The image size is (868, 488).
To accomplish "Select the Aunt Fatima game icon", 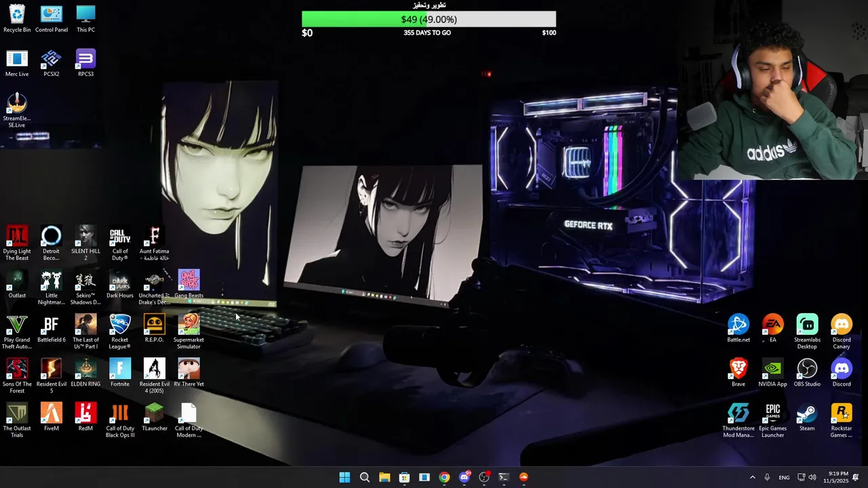I will pos(155,243).
